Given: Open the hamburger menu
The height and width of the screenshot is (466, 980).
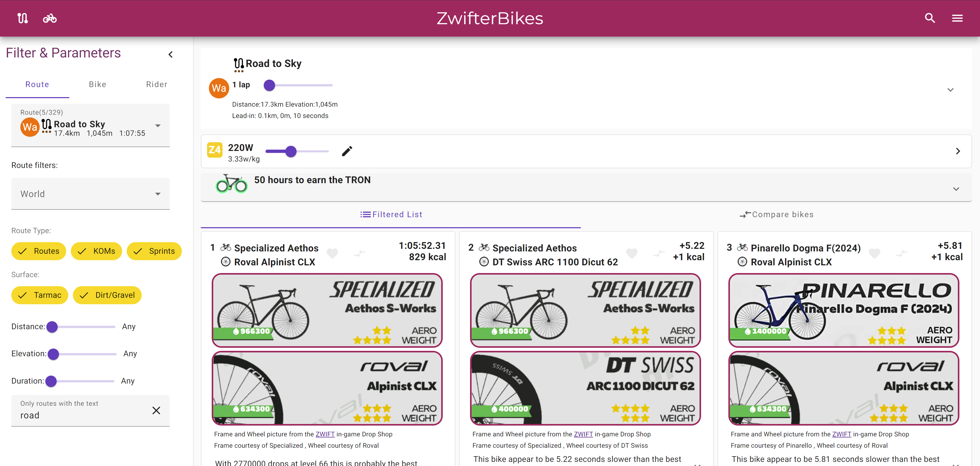Looking at the screenshot, I should tap(957, 18).
